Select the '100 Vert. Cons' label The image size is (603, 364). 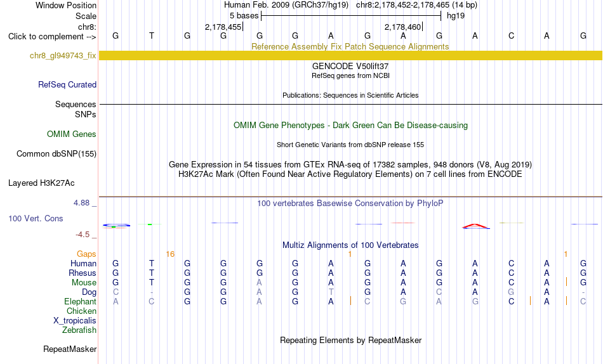(x=36, y=218)
